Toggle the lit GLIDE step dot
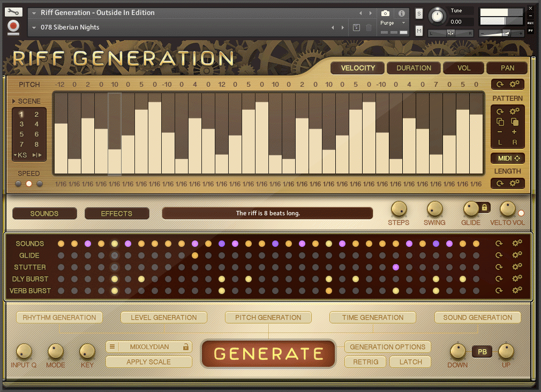This screenshot has height=392, width=541. [195, 255]
